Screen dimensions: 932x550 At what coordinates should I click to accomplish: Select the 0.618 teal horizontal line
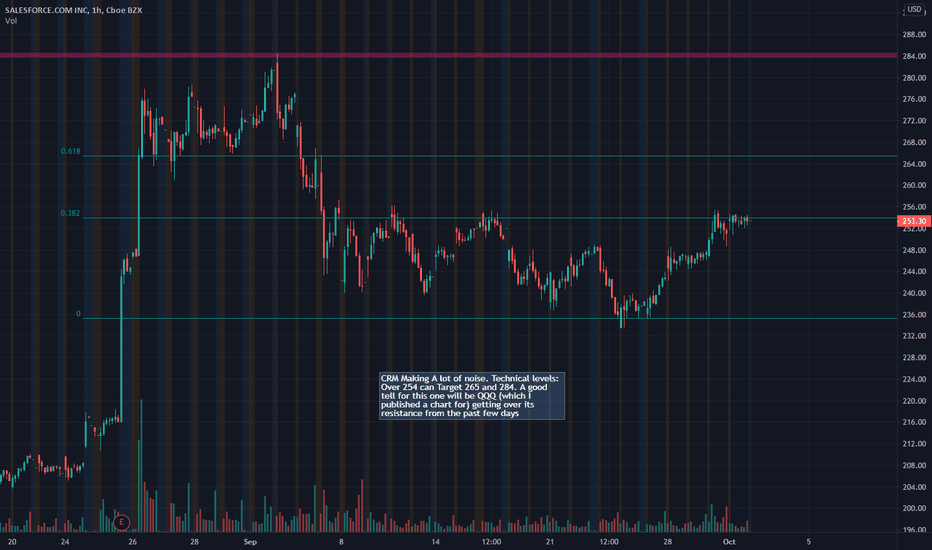490,156
